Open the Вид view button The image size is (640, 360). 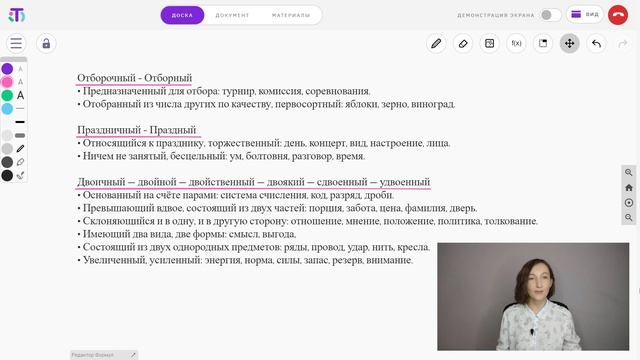[585, 15]
